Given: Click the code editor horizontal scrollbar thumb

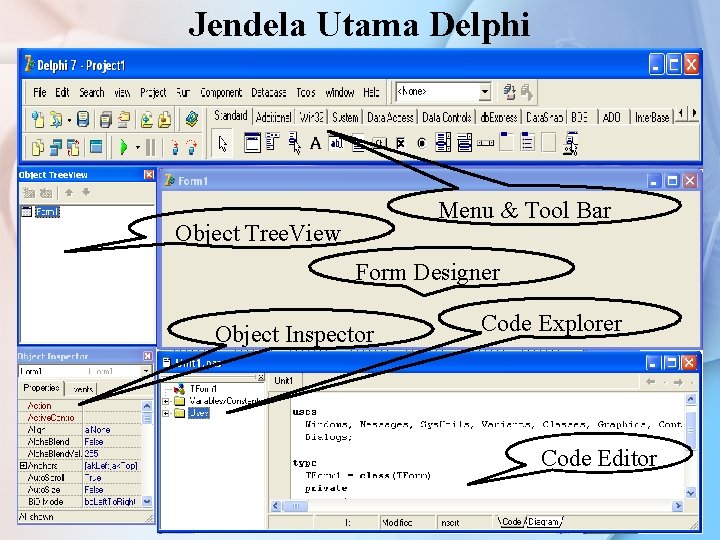Looking at the screenshot, I should tap(295, 506).
